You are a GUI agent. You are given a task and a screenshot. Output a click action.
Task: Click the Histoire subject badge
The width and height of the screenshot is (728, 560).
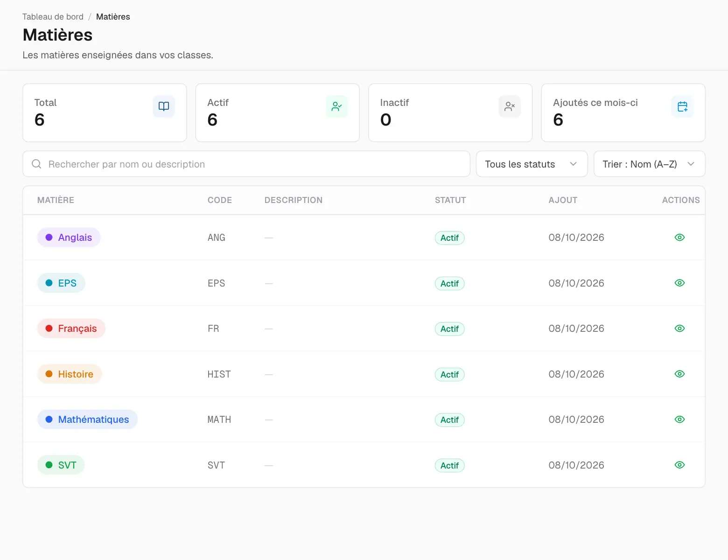[70, 374]
